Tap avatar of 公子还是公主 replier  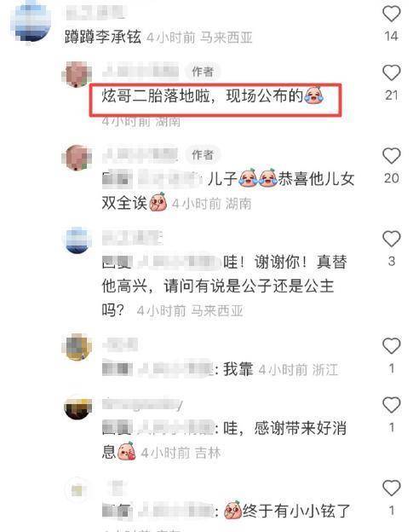77,240
